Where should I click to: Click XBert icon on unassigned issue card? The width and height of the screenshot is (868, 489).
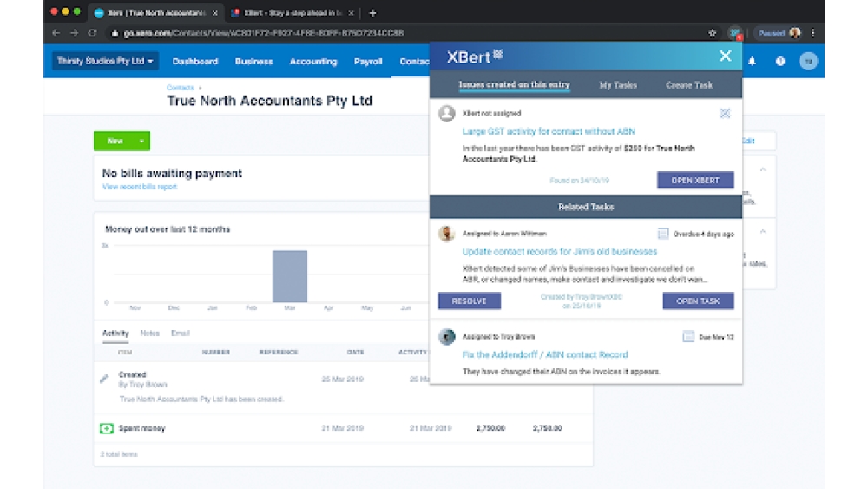point(725,114)
